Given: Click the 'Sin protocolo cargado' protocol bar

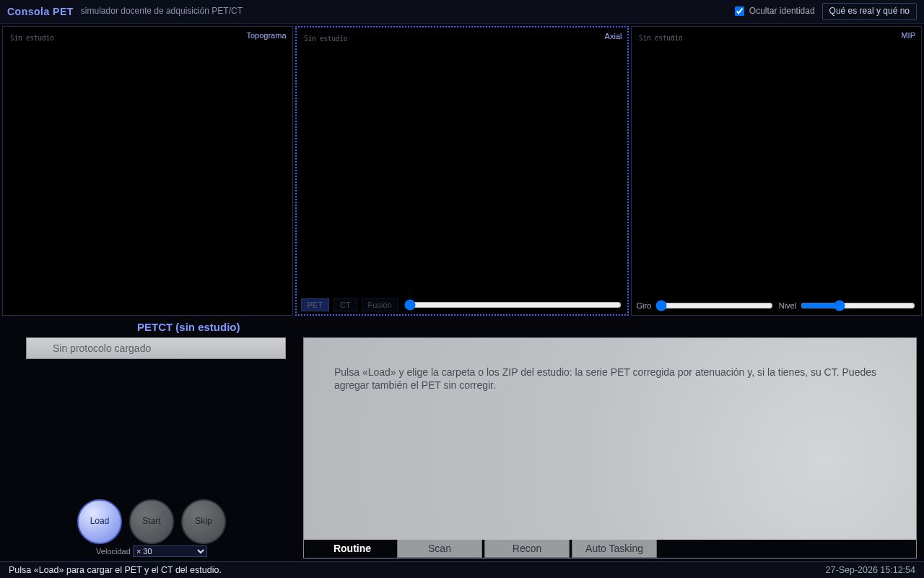Looking at the screenshot, I should tap(156, 348).
